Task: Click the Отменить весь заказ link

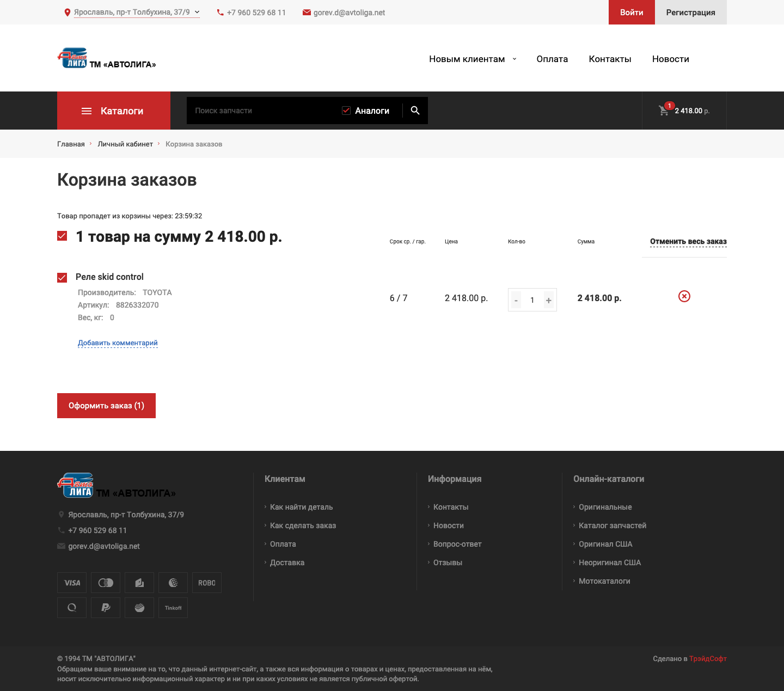Action: (688, 241)
